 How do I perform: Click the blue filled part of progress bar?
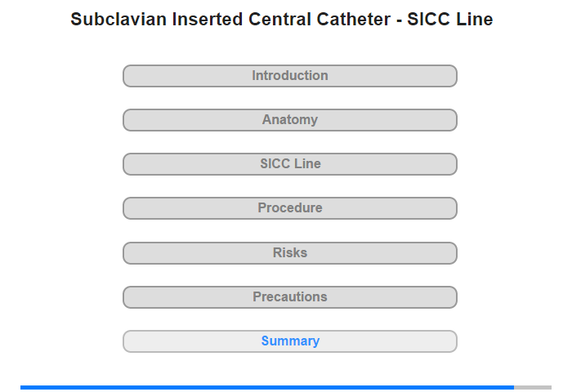(267, 387)
